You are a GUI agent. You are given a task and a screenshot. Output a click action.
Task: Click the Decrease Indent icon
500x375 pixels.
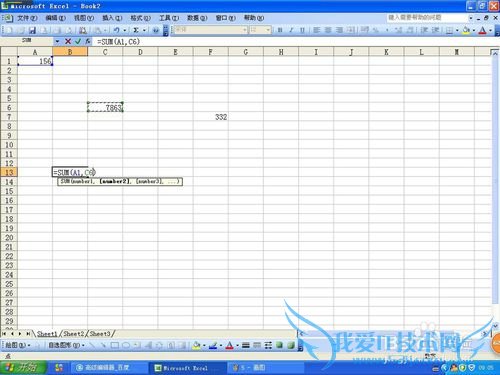click(424, 30)
